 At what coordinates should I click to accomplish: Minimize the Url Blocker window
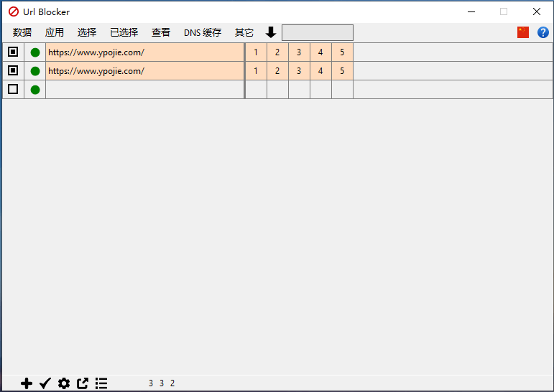(471, 11)
